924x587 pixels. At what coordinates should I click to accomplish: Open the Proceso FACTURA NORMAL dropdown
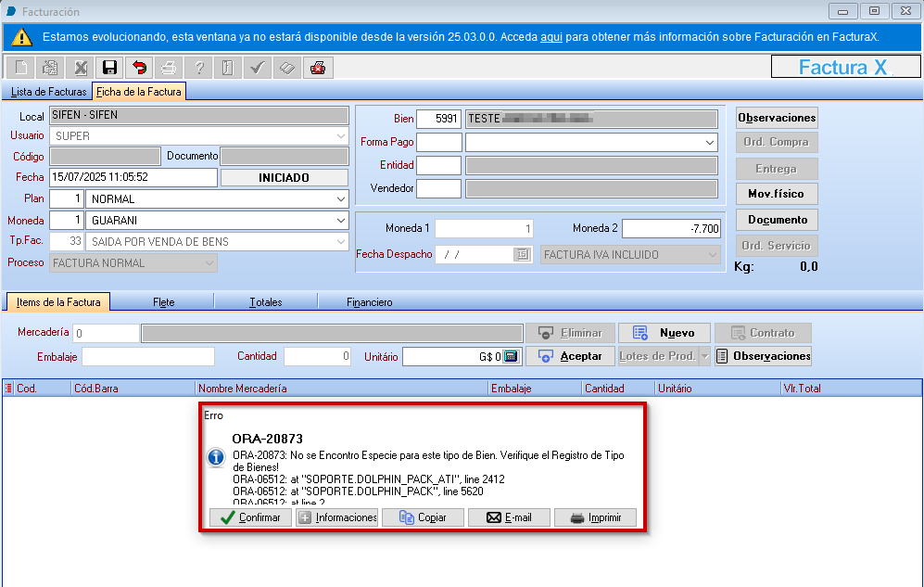[209, 262]
